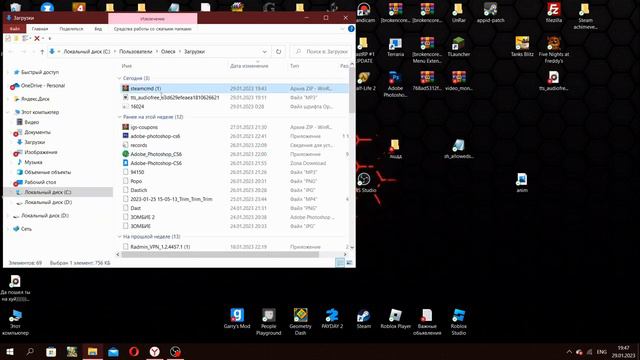Select OneDrive - Personal in the navigation pane
640x360 pixels.
(42, 86)
